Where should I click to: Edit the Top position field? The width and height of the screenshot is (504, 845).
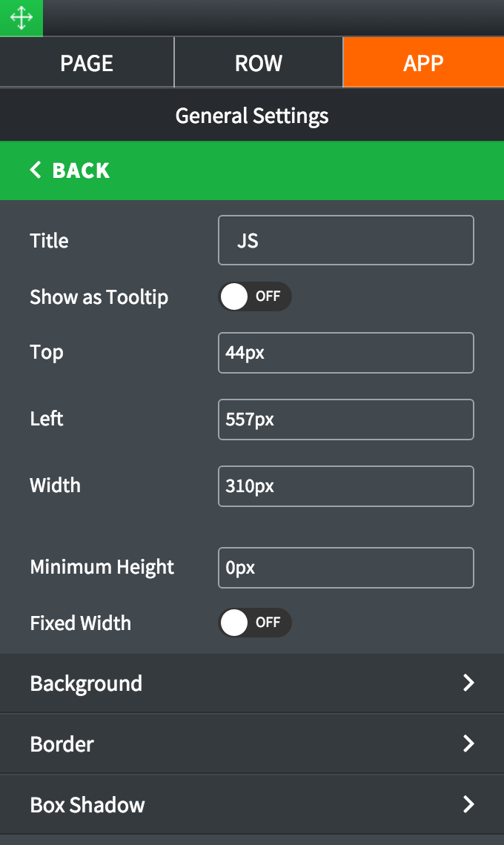345,353
